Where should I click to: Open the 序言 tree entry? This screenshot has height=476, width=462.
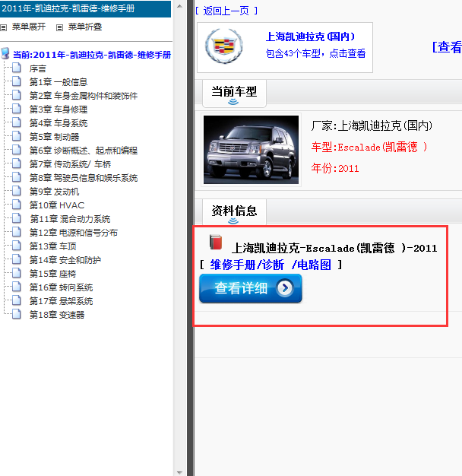pos(38,68)
